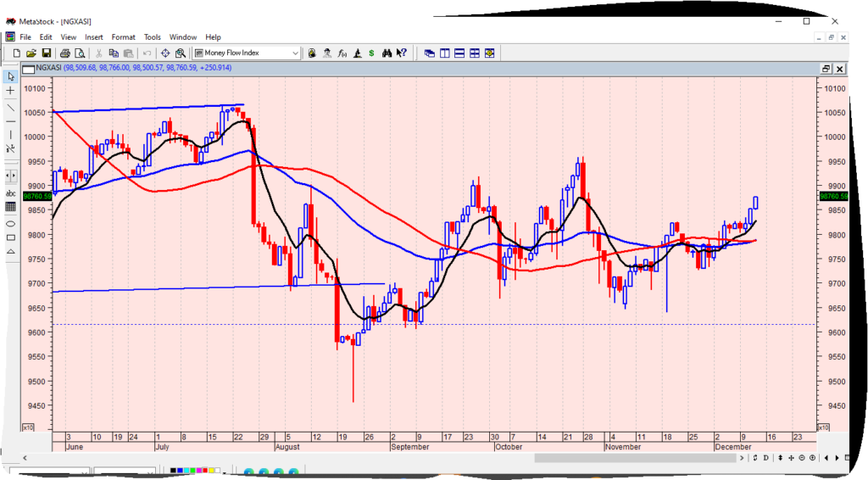Click the green dollar sign icon
The image size is (868, 480).
pyautogui.click(x=370, y=53)
